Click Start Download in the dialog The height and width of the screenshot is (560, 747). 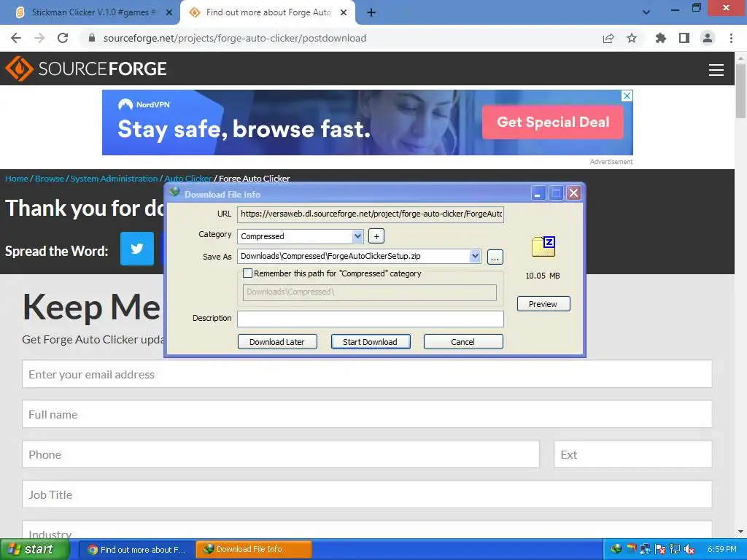coord(370,342)
